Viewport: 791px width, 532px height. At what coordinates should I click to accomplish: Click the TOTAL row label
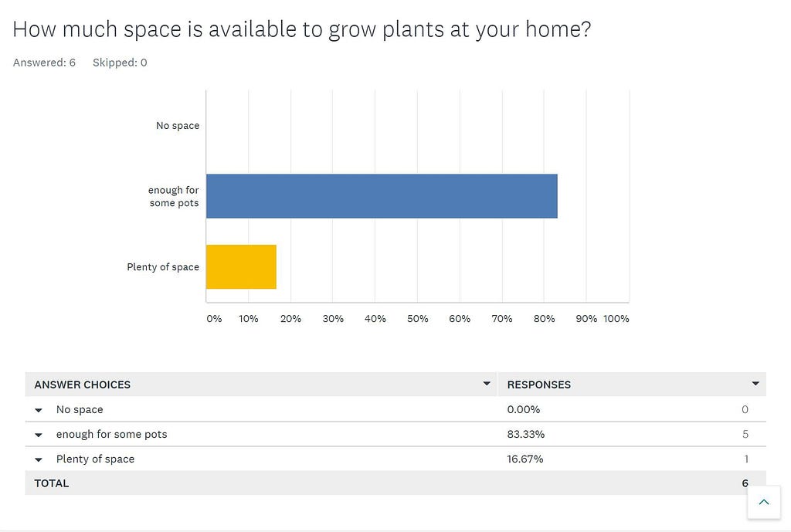tap(52, 483)
